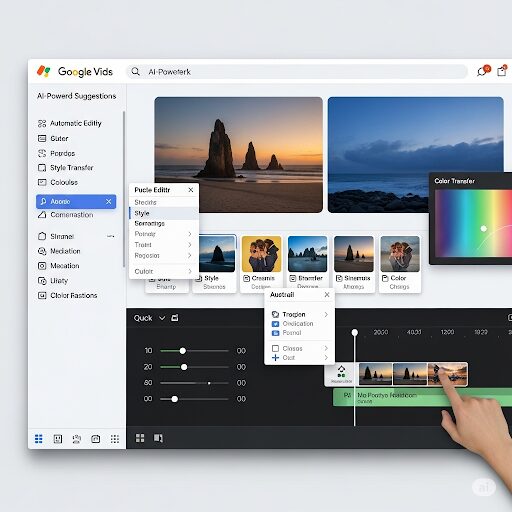Click the Troqlon icon in Austrail popup
512x512 pixels.
pyautogui.click(x=275, y=314)
